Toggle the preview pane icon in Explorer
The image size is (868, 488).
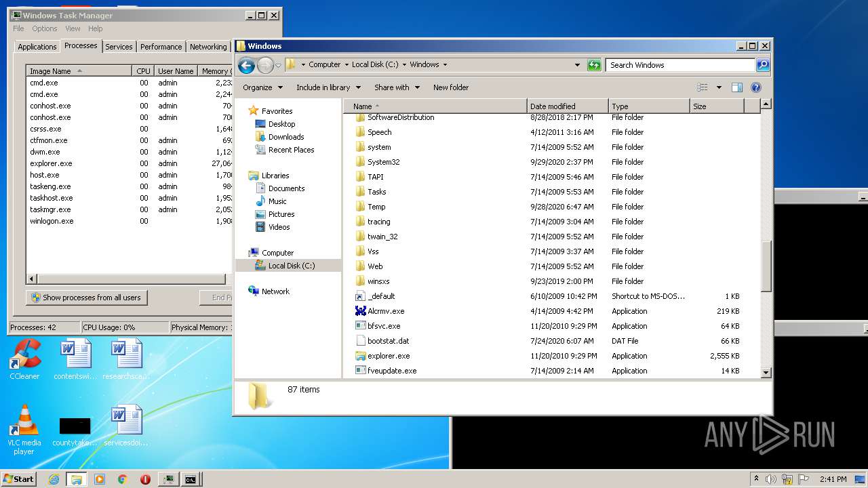[737, 87]
